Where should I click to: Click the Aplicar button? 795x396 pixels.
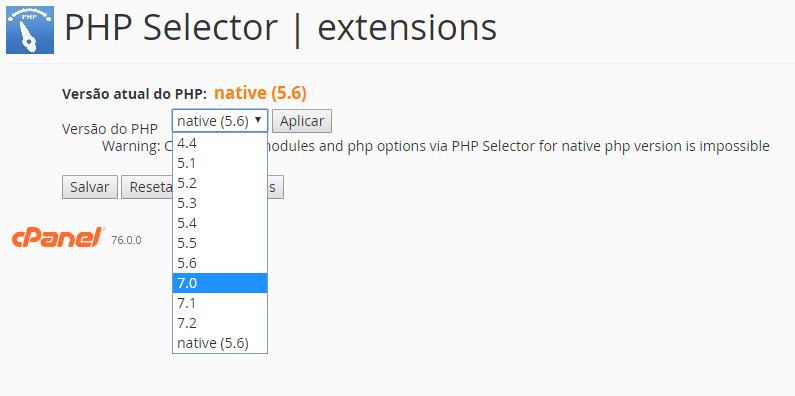[x=302, y=121]
